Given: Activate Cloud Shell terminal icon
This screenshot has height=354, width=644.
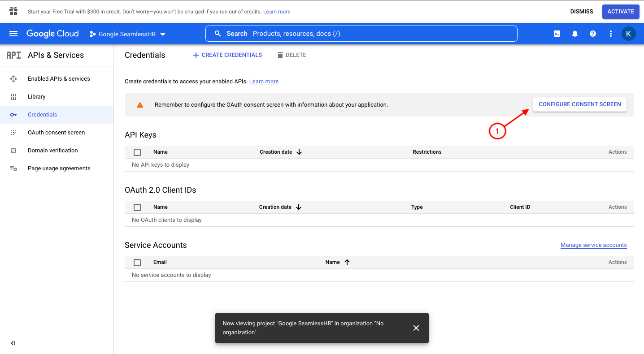Looking at the screenshot, I should click(557, 34).
